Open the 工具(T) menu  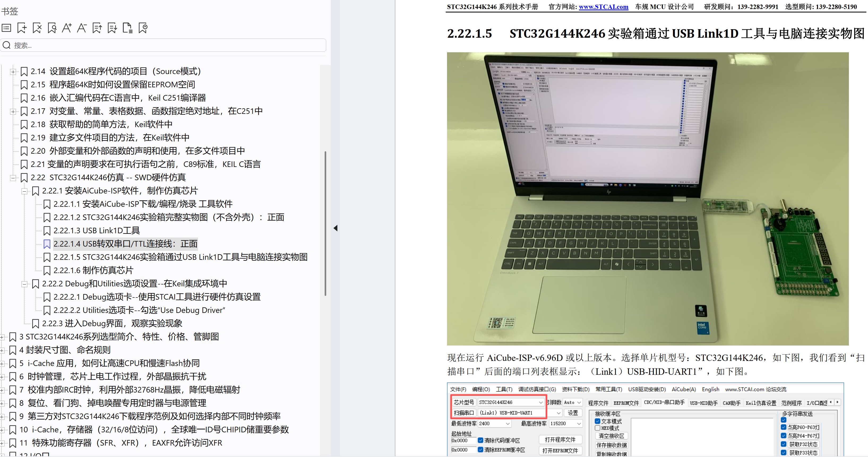(x=504, y=389)
